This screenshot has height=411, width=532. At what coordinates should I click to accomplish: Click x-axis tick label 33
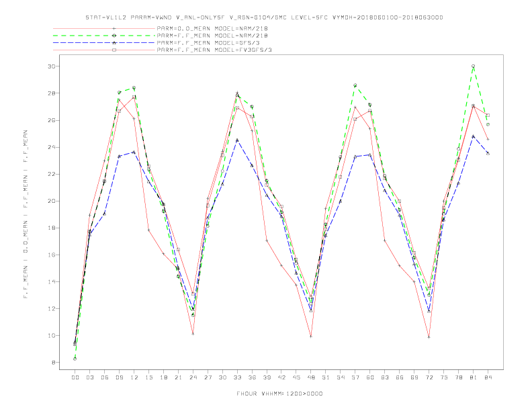coord(237,377)
